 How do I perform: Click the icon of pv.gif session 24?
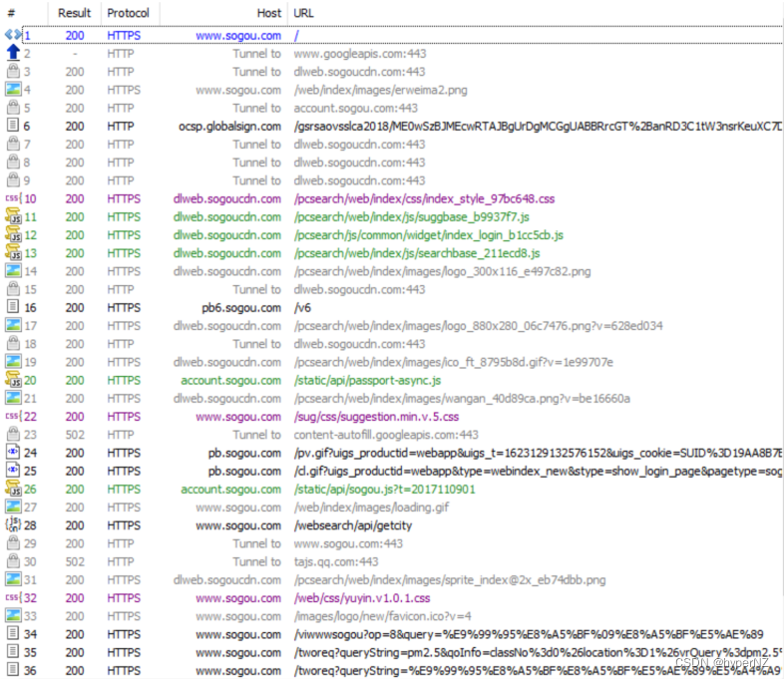tap(13, 452)
